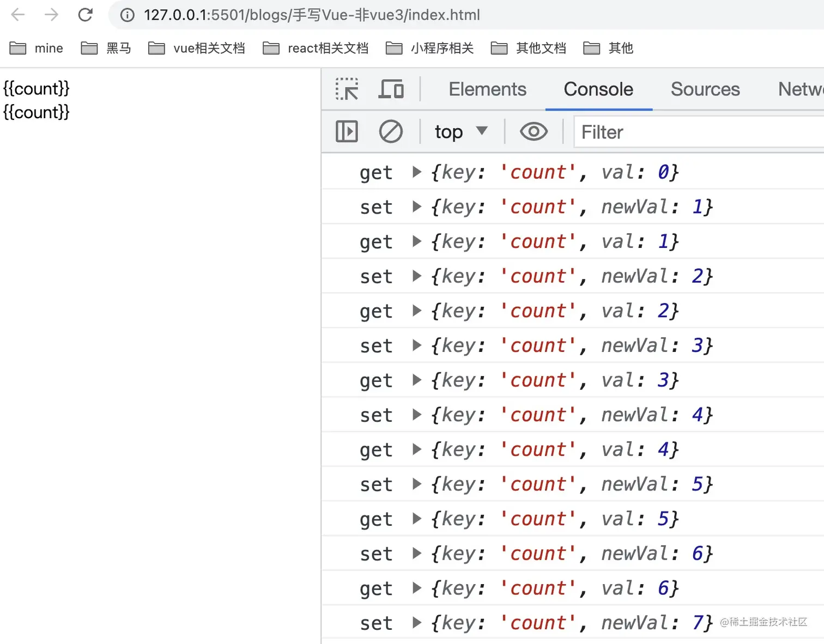Viewport: 824px width, 644px height.
Task: Create a live expression with eye icon
Action: tap(534, 132)
